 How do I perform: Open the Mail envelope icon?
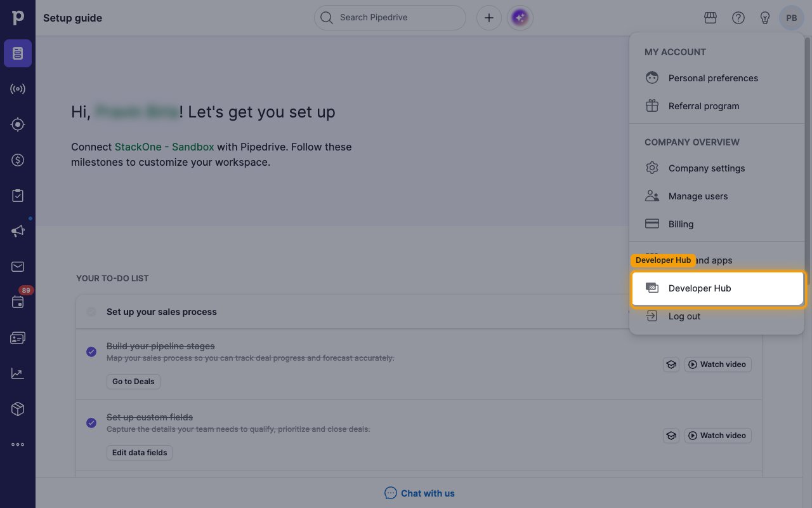tap(18, 267)
